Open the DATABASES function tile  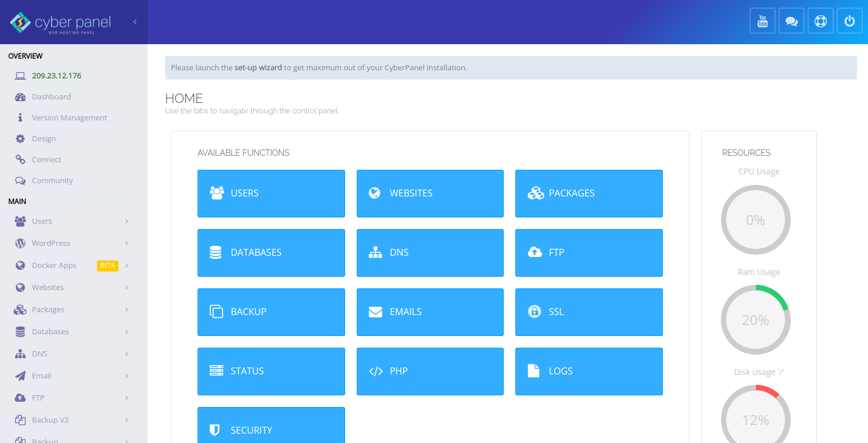(x=271, y=253)
